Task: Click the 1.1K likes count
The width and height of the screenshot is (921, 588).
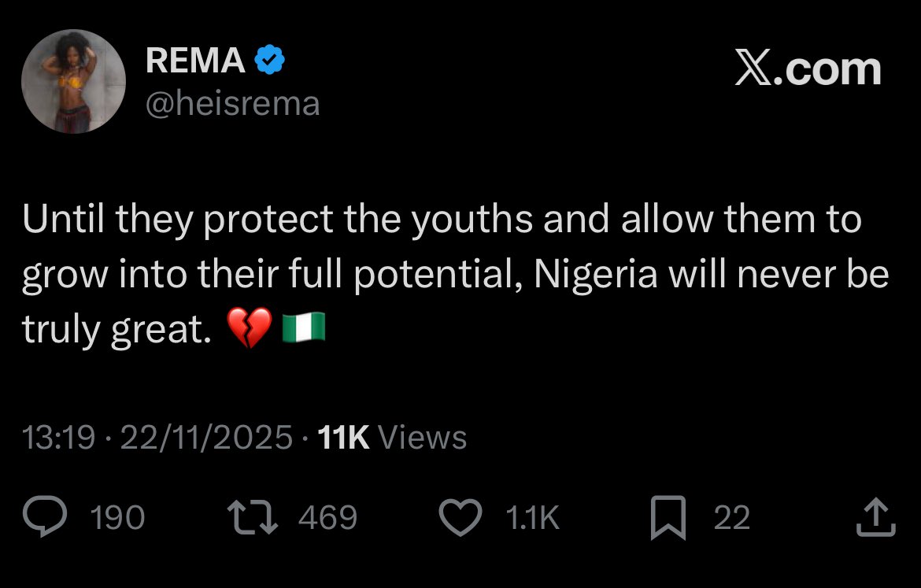Action: coord(532,518)
